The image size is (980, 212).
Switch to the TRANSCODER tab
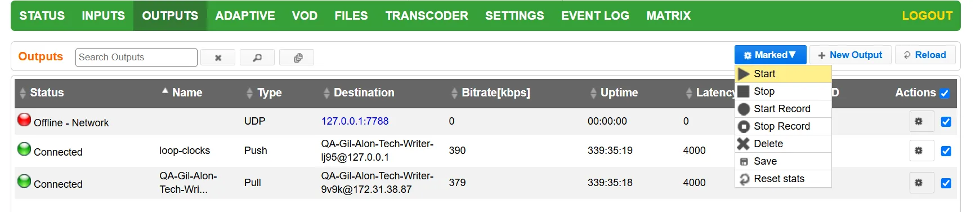point(427,16)
